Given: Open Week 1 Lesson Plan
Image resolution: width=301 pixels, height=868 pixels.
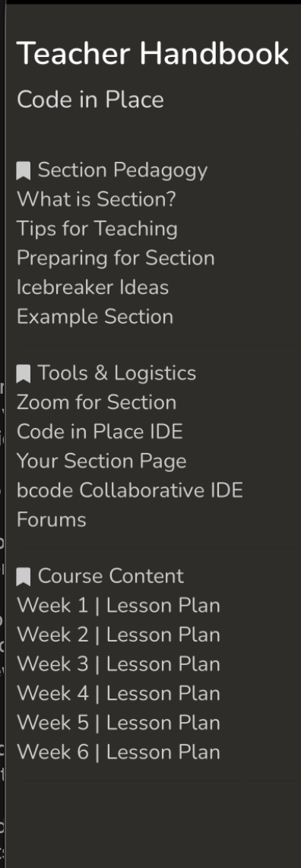Looking at the screenshot, I should [119, 605].
